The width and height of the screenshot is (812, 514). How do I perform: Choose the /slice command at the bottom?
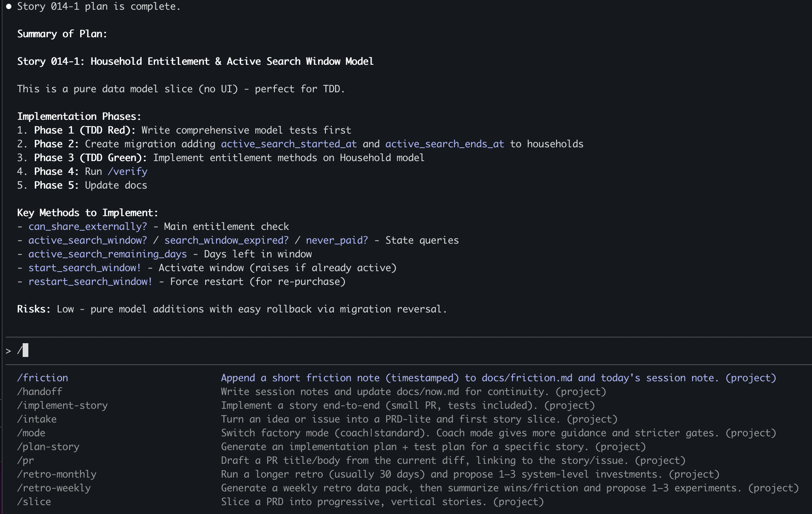click(x=34, y=501)
